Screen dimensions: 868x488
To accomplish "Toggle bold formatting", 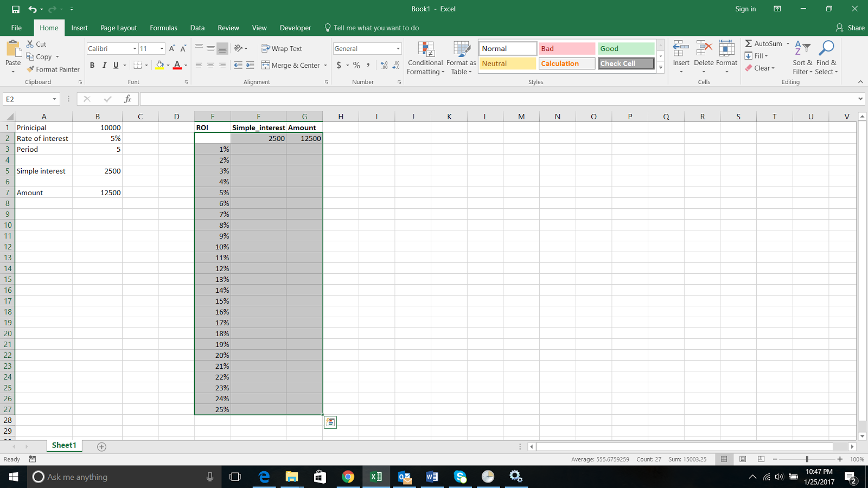I will click(92, 65).
